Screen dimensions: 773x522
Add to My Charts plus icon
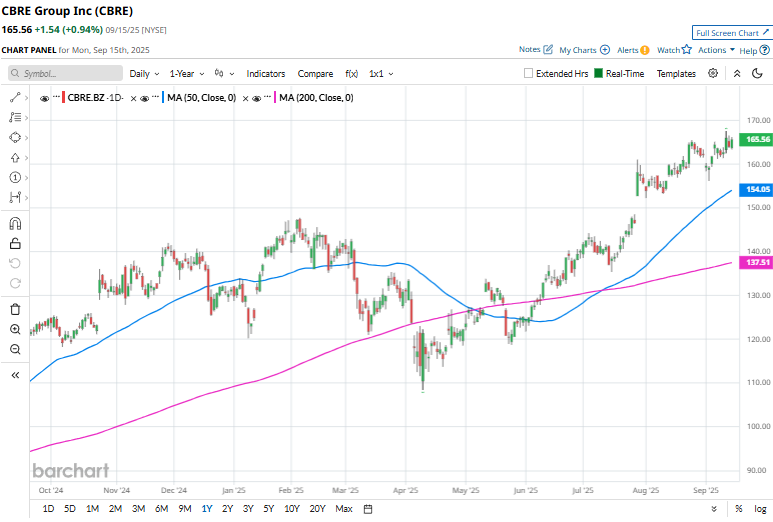(605, 50)
